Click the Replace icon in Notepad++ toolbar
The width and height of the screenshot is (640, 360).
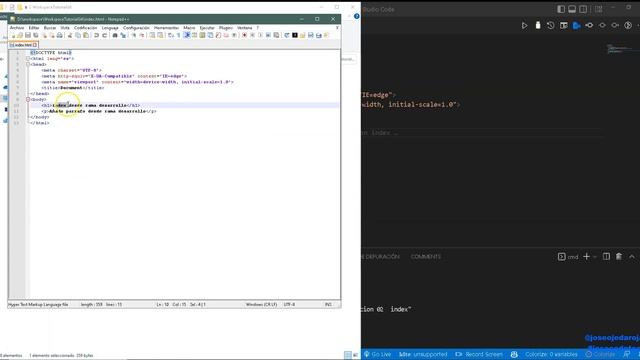pos(123,35)
